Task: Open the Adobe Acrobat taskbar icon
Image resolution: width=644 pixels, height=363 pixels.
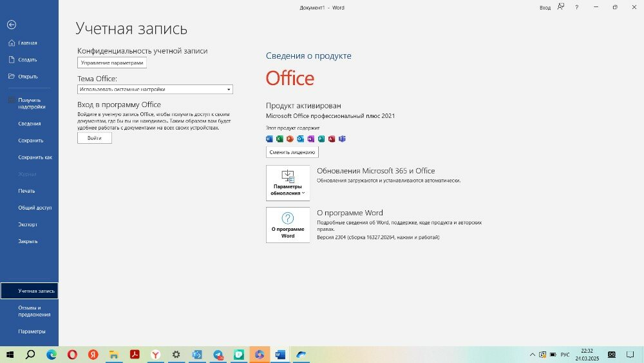Action: coord(135,355)
